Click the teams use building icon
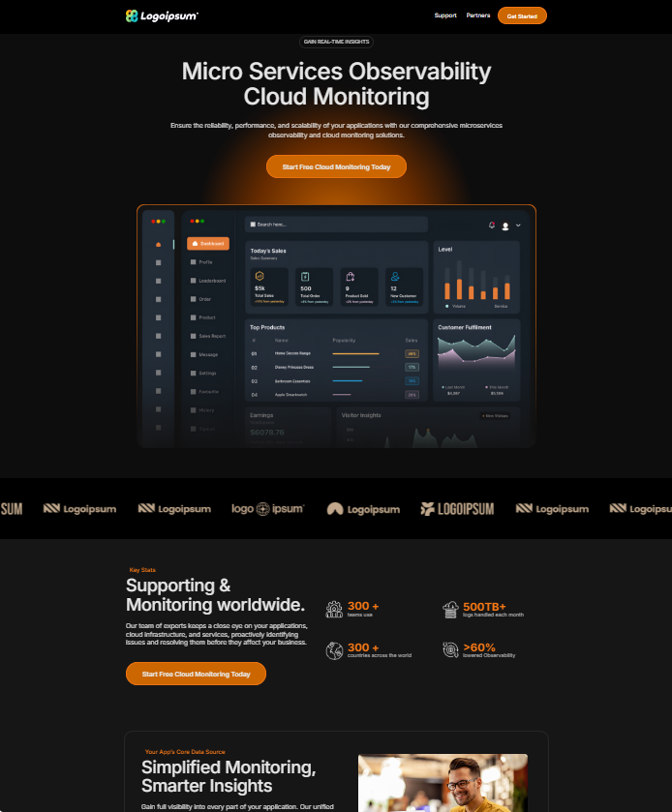672x812 pixels. (334, 609)
